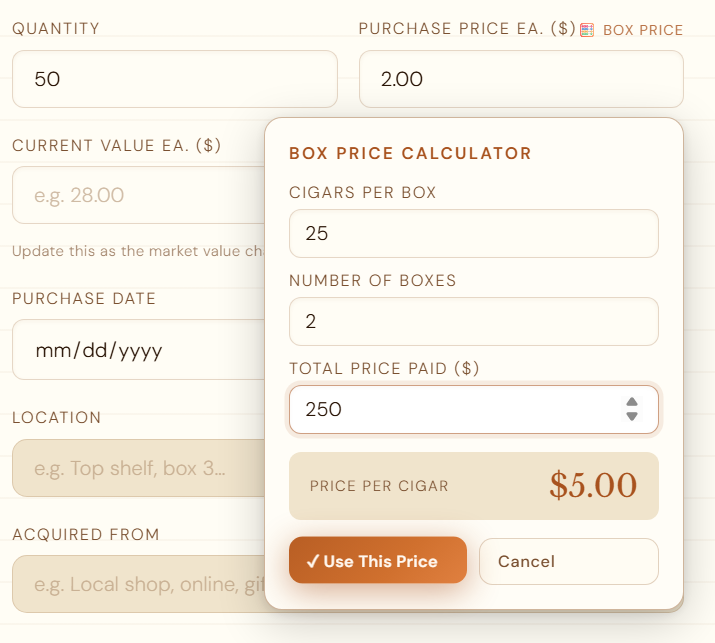Click the $5.00 price per cigar result
Image resolution: width=715 pixels, height=643 pixels.
click(x=592, y=486)
